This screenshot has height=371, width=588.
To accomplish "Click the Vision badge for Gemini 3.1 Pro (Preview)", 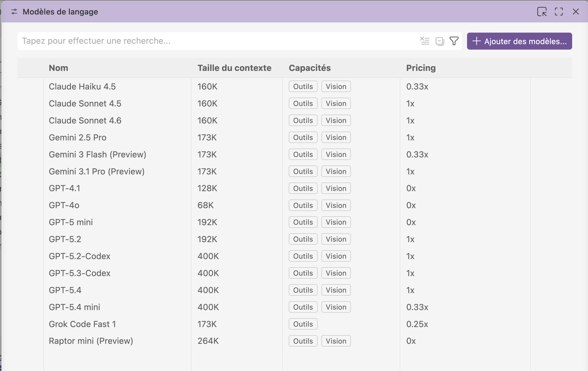I will pyautogui.click(x=336, y=171).
